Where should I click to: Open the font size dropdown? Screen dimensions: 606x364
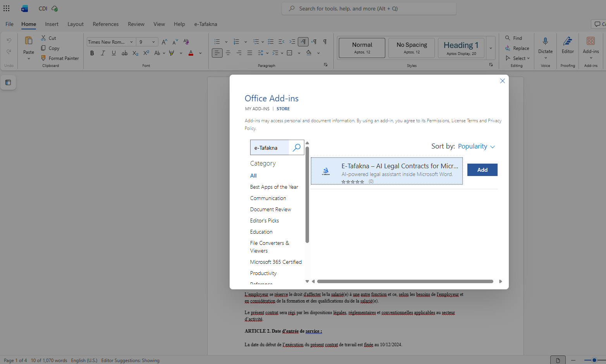(x=154, y=42)
